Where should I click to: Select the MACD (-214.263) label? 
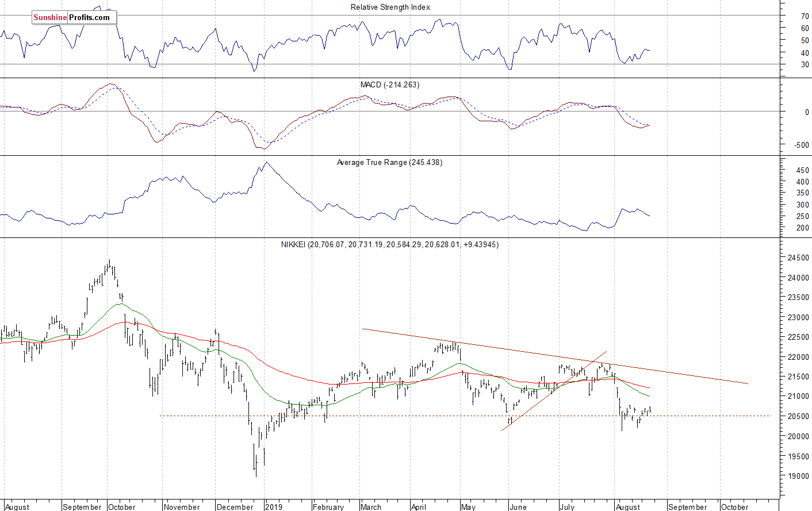click(x=390, y=85)
